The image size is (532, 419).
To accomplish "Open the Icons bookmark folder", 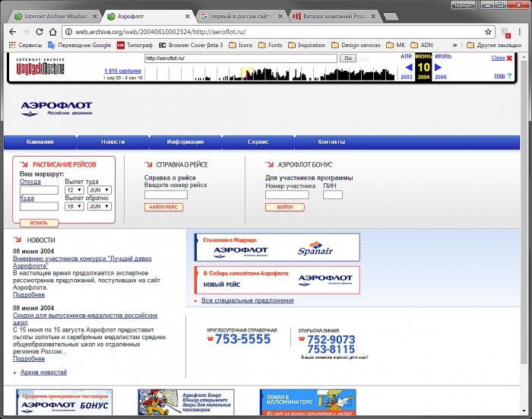I will coord(241,45).
